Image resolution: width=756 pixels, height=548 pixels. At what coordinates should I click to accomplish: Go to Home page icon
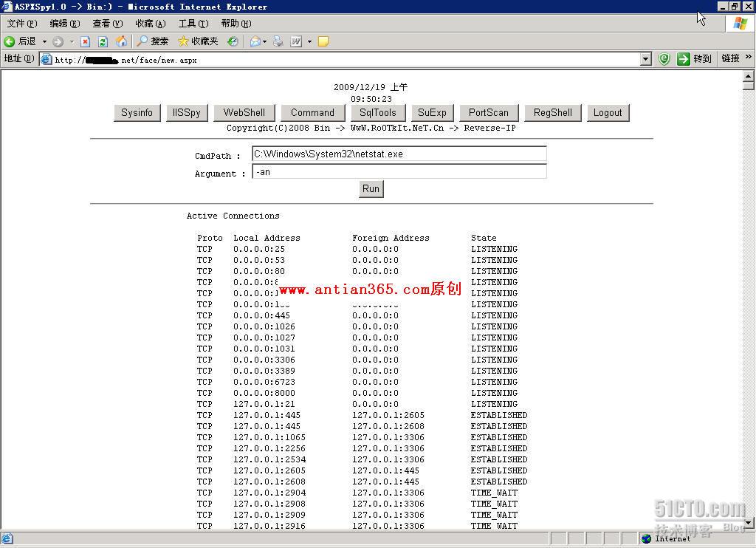click(x=121, y=41)
